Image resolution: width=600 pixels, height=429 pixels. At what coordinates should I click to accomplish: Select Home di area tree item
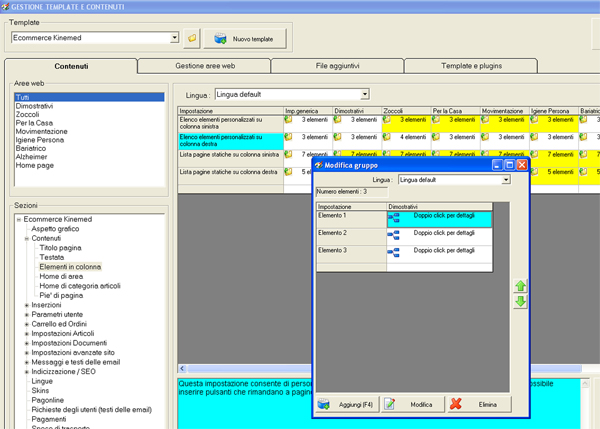point(61,276)
